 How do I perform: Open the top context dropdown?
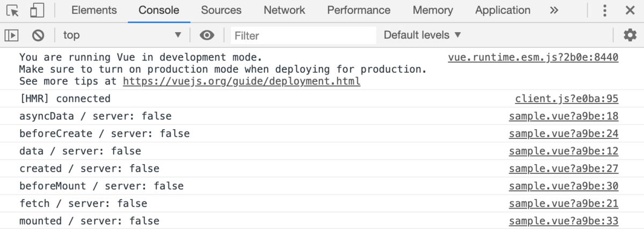[x=123, y=35]
